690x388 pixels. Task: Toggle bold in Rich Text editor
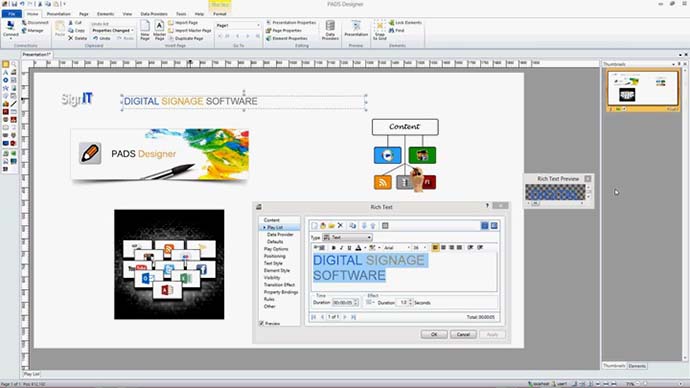click(x=333, y=248)
